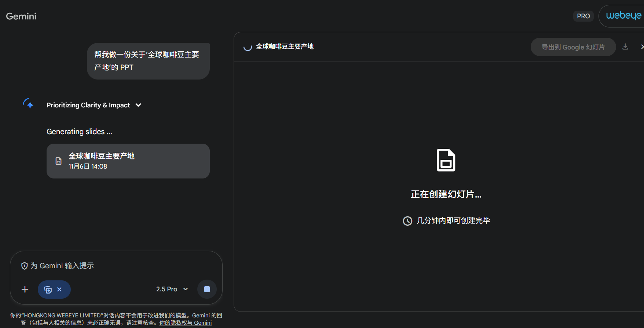Click the loading spinner beside panel title

(248, 47)
